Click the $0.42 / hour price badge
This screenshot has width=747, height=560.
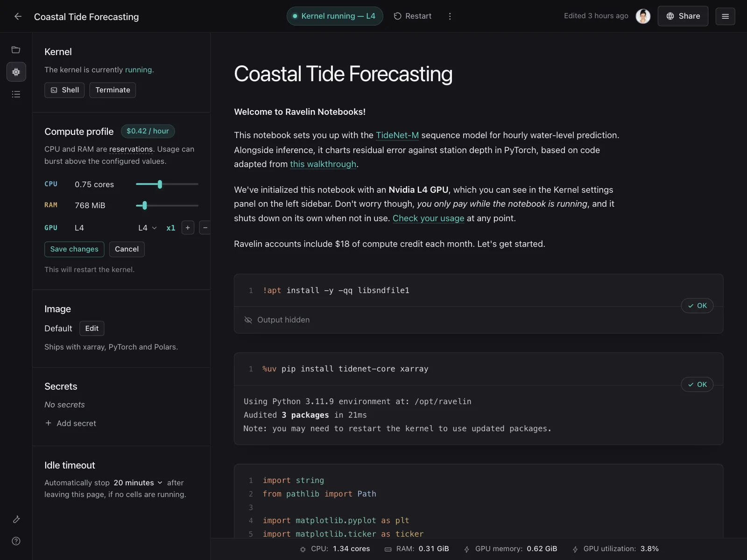point(148,131)
